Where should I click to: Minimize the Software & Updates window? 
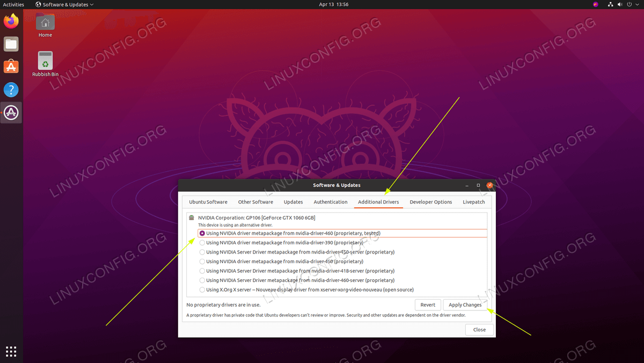[x=467, y=185]
